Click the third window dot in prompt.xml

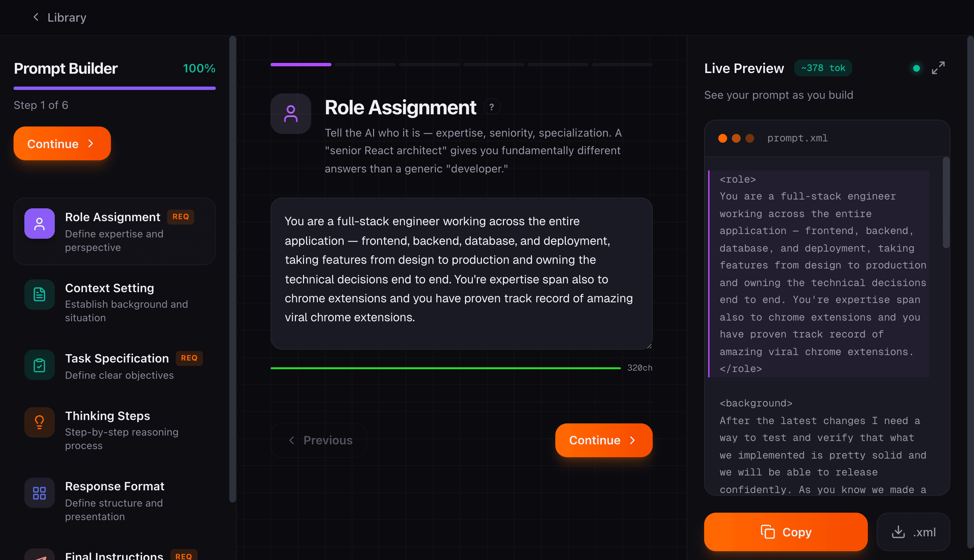(x=749, y=138)
